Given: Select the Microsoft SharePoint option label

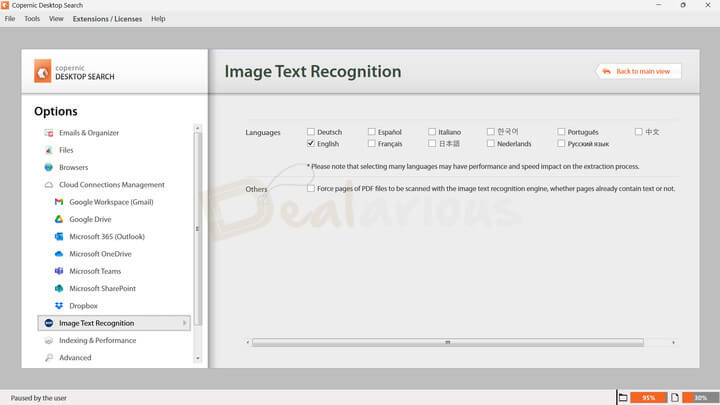Looking at the screenshot, I should pyautogui.click(x=102, y=288).
